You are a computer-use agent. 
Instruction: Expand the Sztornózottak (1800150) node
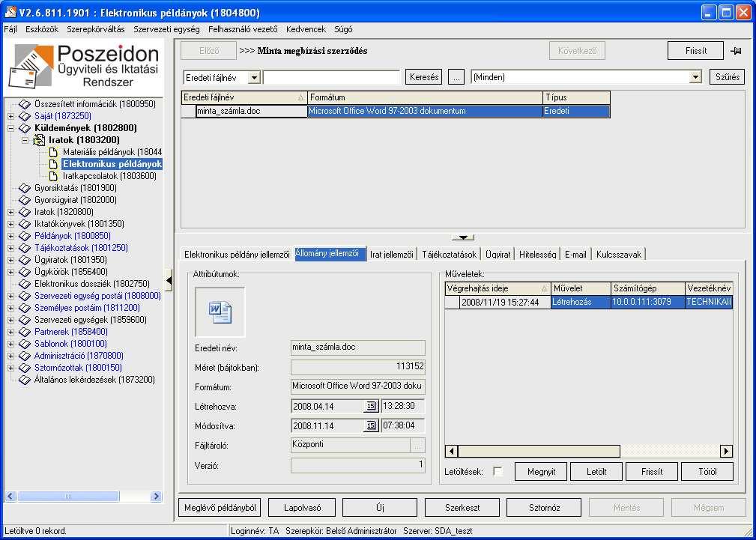click(x=10, y=368)
